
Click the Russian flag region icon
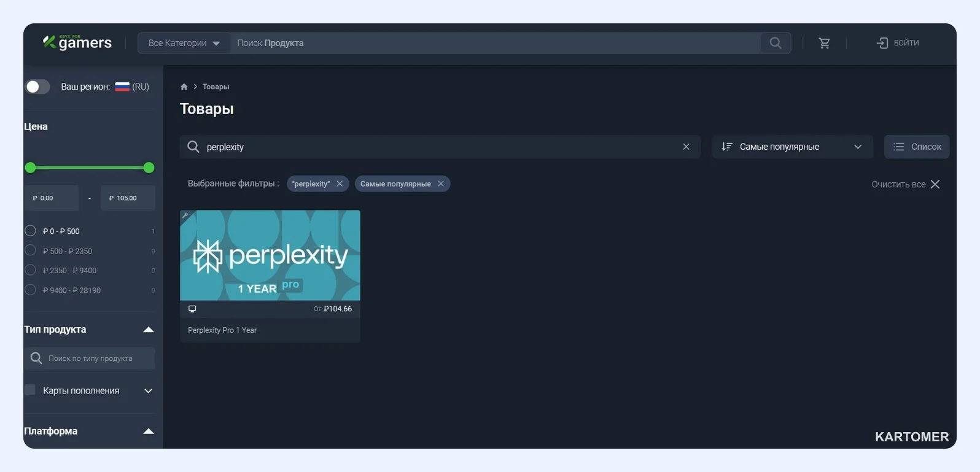[x=122, y=87]
